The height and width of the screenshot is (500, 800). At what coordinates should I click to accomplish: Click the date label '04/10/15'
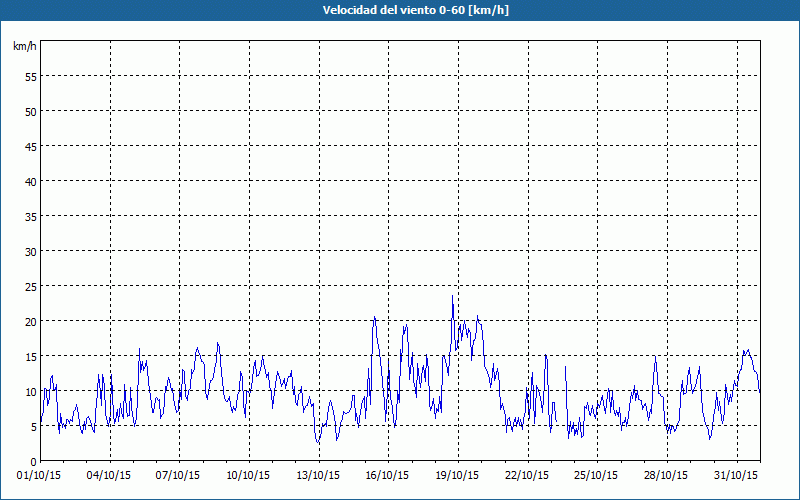tap(109, 476)
